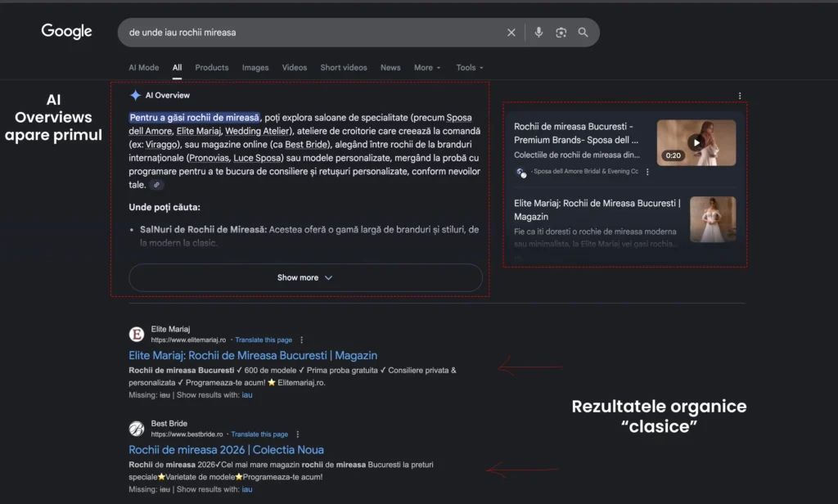Open the AI Overview three-dot menu
838x504 pixels.
(740, 96)
